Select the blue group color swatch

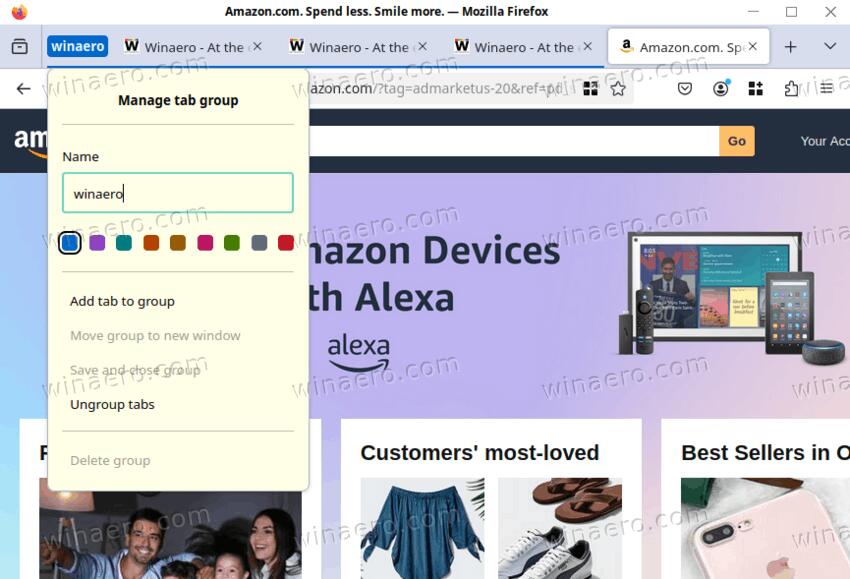click(70, 243)
